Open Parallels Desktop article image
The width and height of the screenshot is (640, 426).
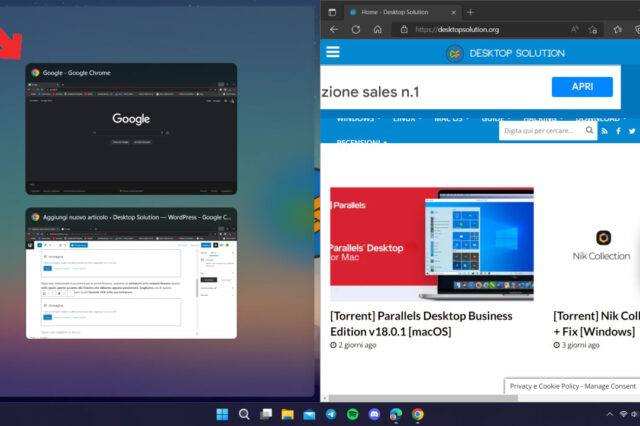[x=432, y=244]
